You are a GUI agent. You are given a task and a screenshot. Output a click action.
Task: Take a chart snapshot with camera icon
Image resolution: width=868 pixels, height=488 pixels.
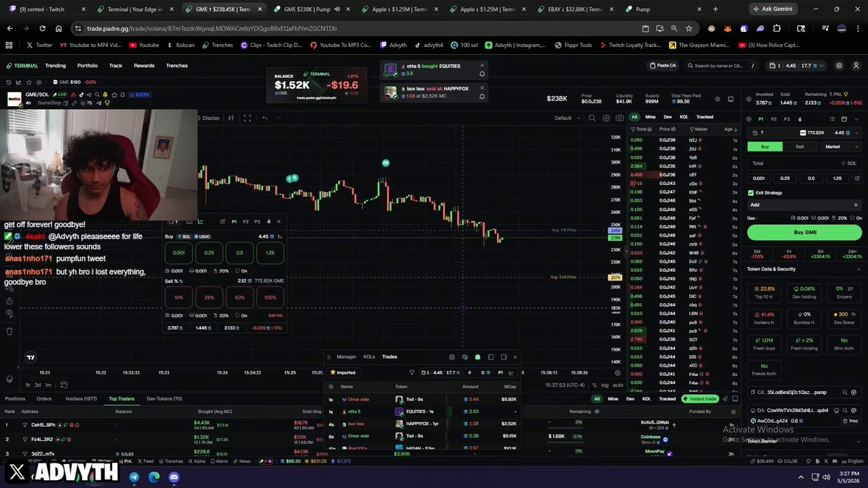[619, 118]
